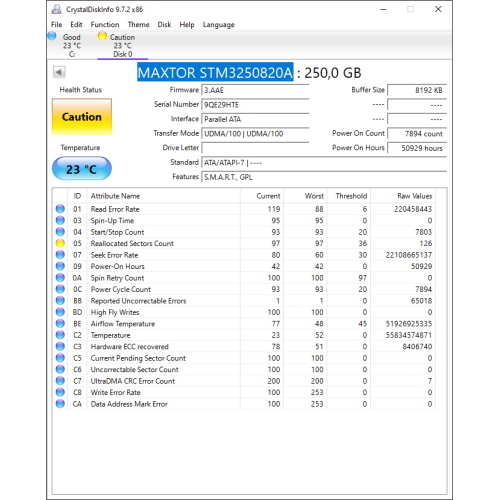Click the Interface field Parallel ATA
The height and width of the screenshot is (500, 500).
[255, 119]
